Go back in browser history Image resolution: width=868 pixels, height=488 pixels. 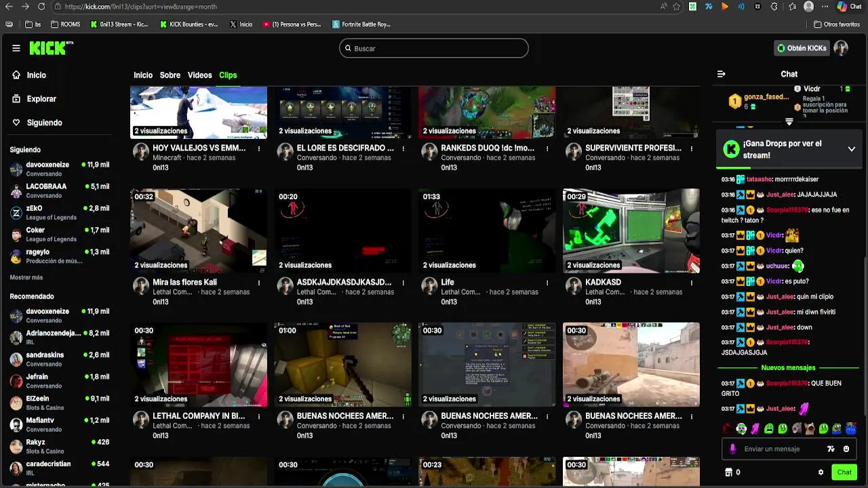9,7
